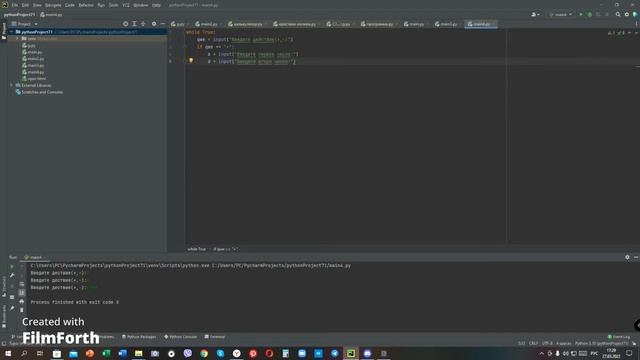
Task: Click the Python interpreter status widget
Action: click(602, 344)
